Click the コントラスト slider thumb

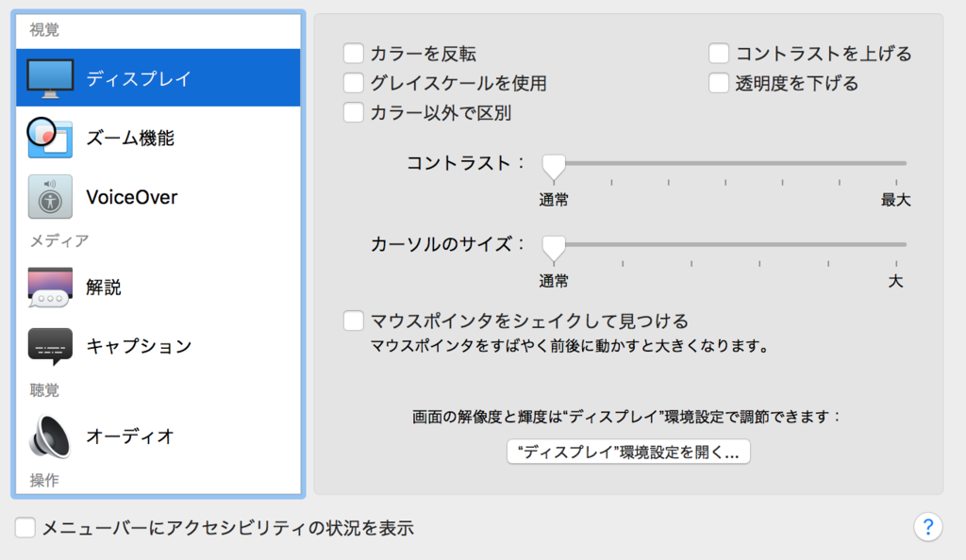point(553,167)
